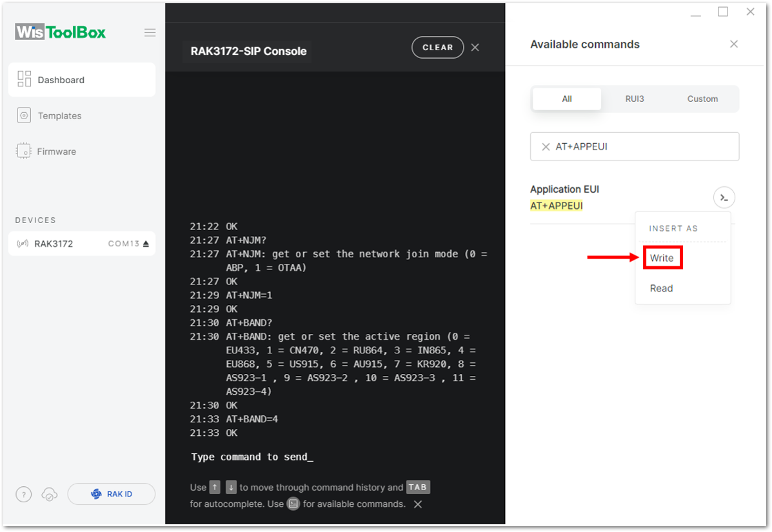Clear the RAK3172-SIP console output

[438, 47]
